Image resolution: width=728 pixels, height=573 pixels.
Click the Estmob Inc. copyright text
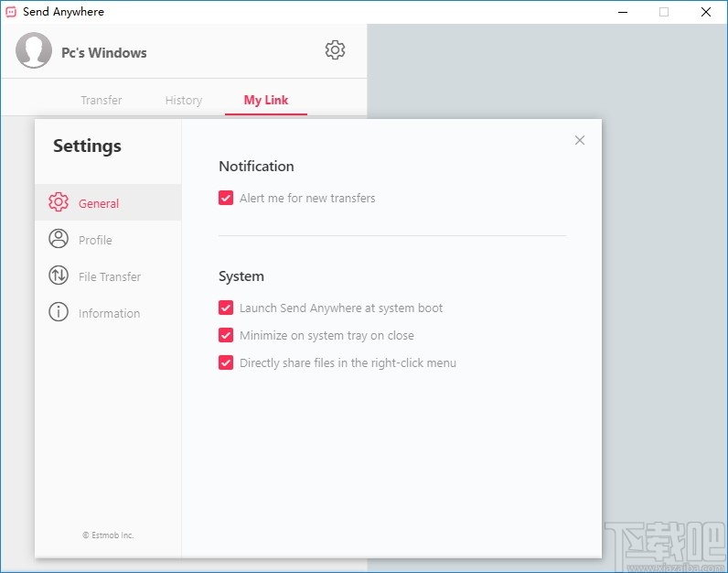point(108,535)
